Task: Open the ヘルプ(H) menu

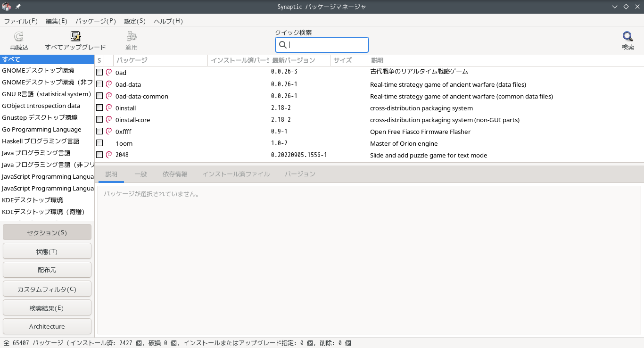Action: coord(168,21)
